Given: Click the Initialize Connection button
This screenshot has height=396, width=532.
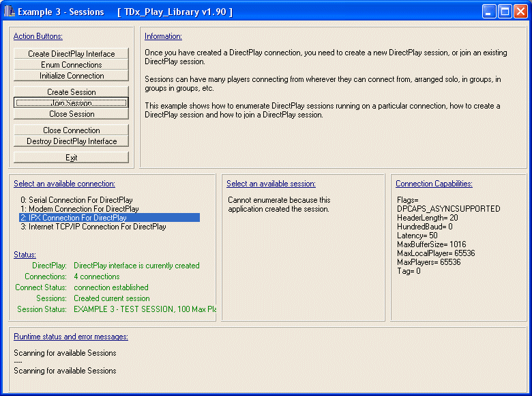Looking at the screenshot, I should [x=71, y=75].
